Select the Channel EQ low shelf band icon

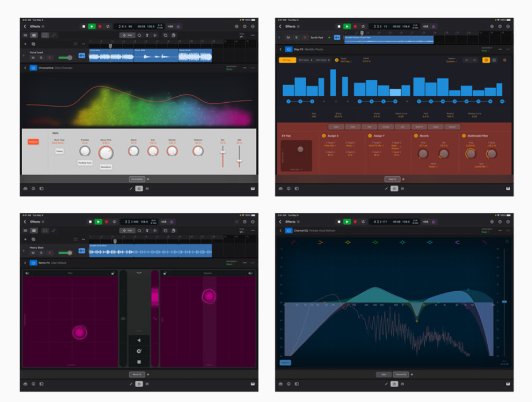coord(320,242)
